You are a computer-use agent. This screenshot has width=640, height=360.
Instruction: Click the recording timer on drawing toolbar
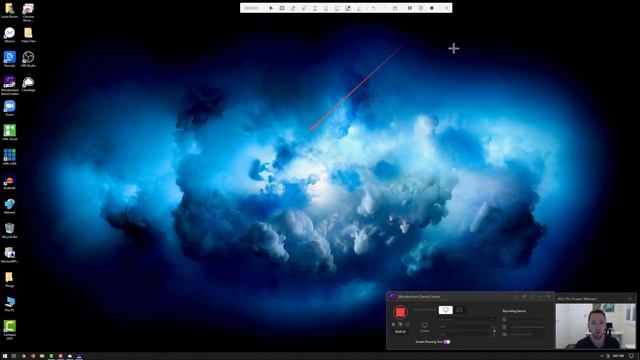click(251, 8)
